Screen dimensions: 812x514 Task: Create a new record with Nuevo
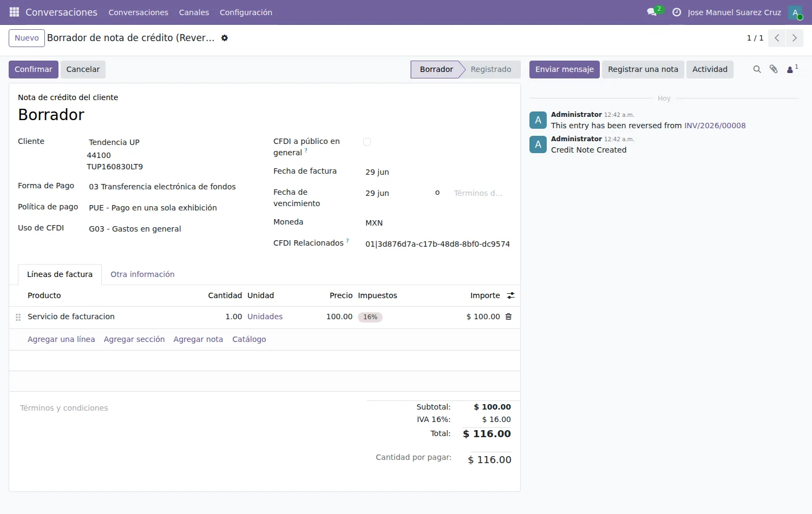(x=27, y=38)
